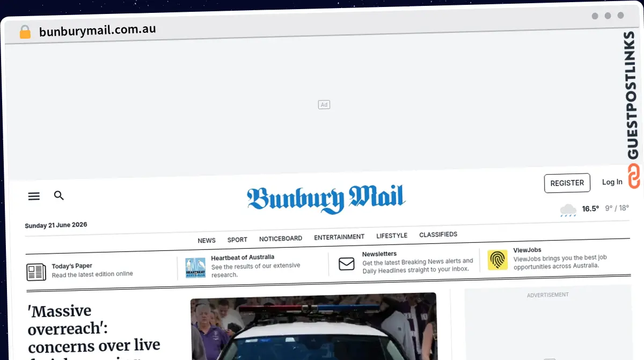The image size is (644, 360).
Task: Click the 9° / 18° temperature range
Action: coord(617,208)
